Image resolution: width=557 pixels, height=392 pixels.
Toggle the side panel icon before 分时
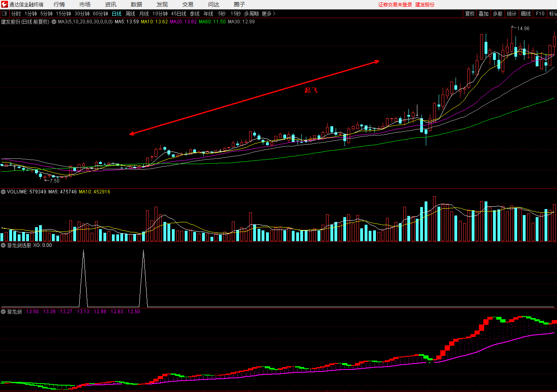pyautogui.click(x=4, y=14)
